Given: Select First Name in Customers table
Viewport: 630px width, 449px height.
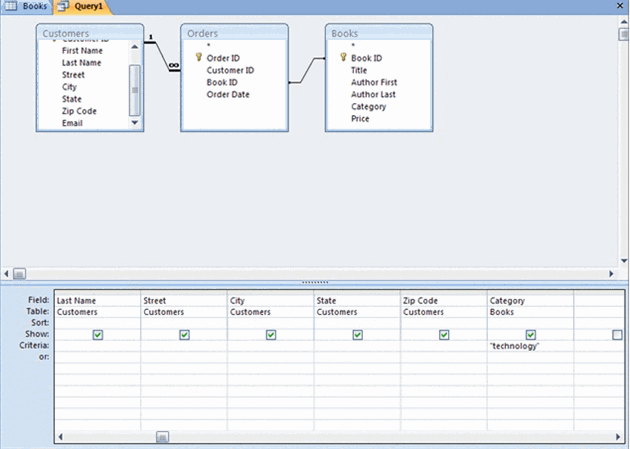Looking at the screenshot, I should click(82, 51).
